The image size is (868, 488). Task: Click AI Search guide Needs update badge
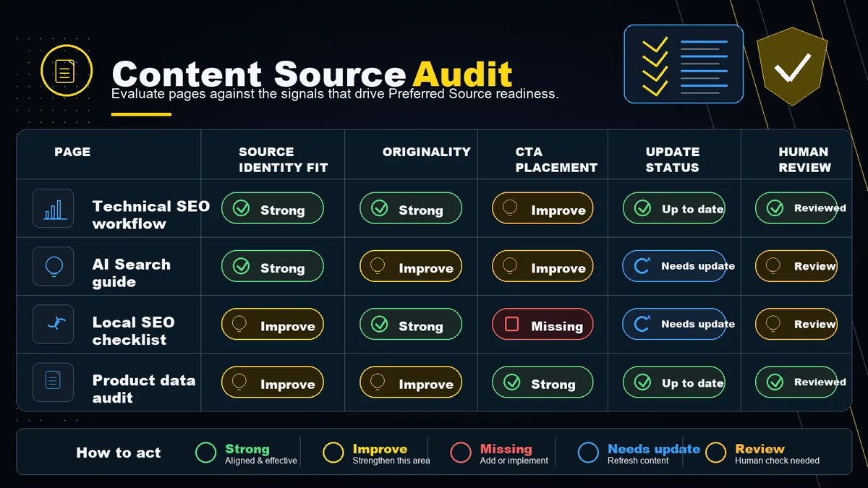point(674,266)
